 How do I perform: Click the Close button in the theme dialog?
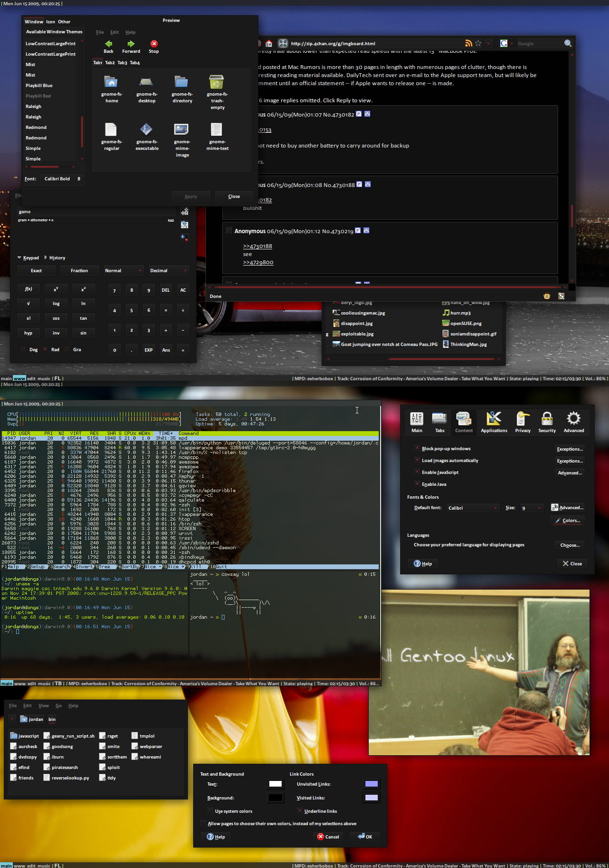click(x=234, y=196)
